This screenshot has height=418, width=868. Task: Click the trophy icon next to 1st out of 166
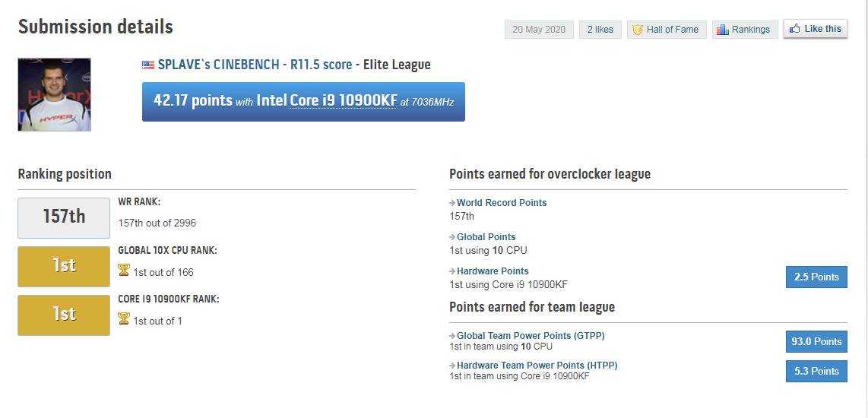coord(124,271)
